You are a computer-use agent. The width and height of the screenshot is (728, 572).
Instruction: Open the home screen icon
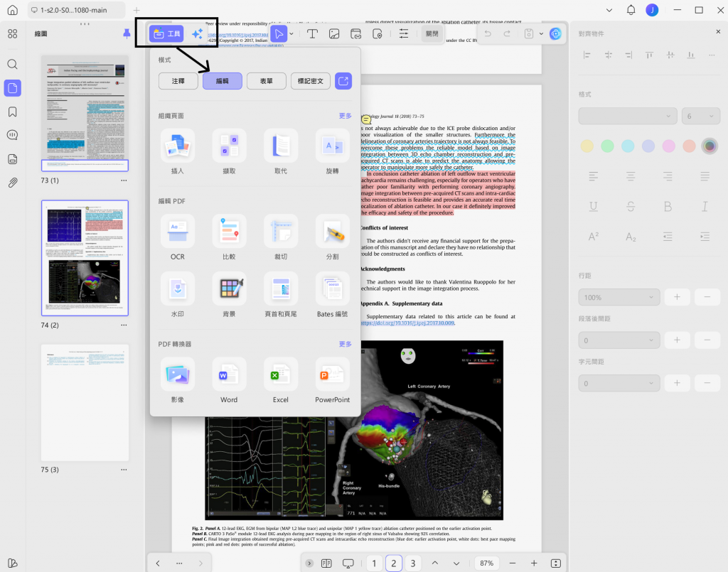point(13,10)
